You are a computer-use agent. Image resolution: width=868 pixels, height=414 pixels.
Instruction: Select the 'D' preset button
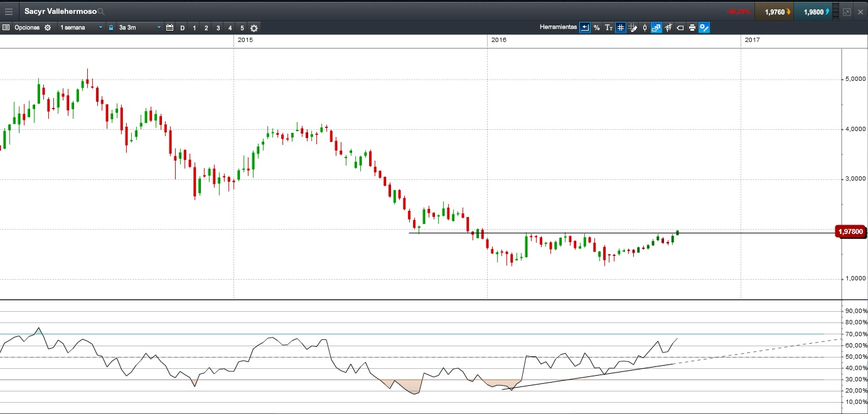(x=183, y=28)
